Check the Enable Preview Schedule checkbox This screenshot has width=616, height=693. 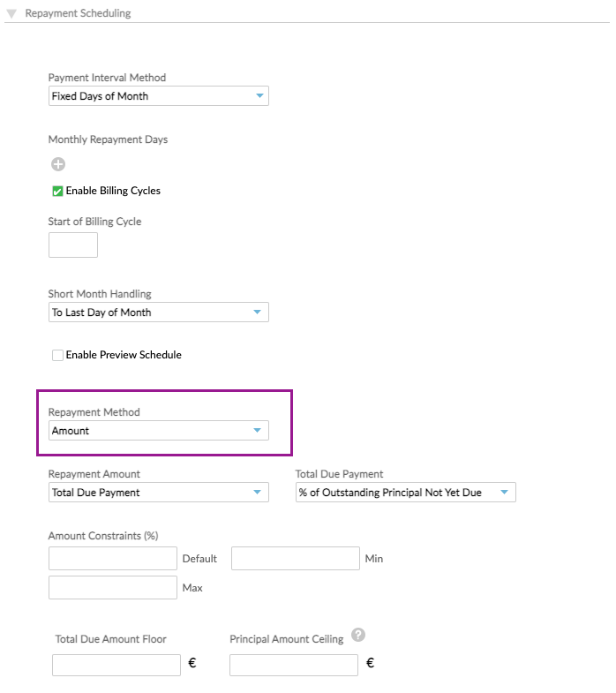click(x=57, y=355)
